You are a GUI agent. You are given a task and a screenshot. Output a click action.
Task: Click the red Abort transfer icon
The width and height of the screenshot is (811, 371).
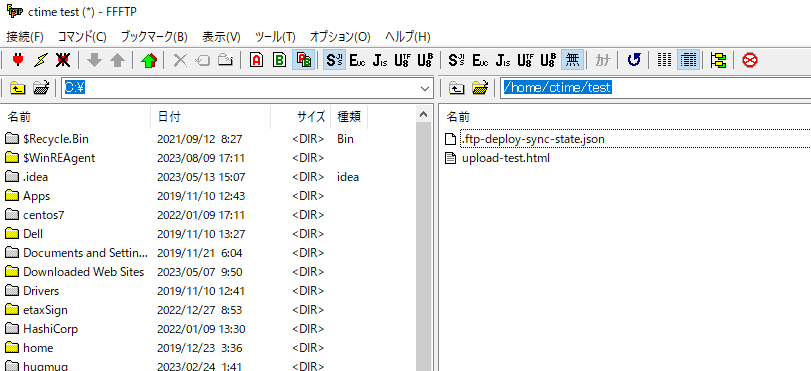click(749, 61)
